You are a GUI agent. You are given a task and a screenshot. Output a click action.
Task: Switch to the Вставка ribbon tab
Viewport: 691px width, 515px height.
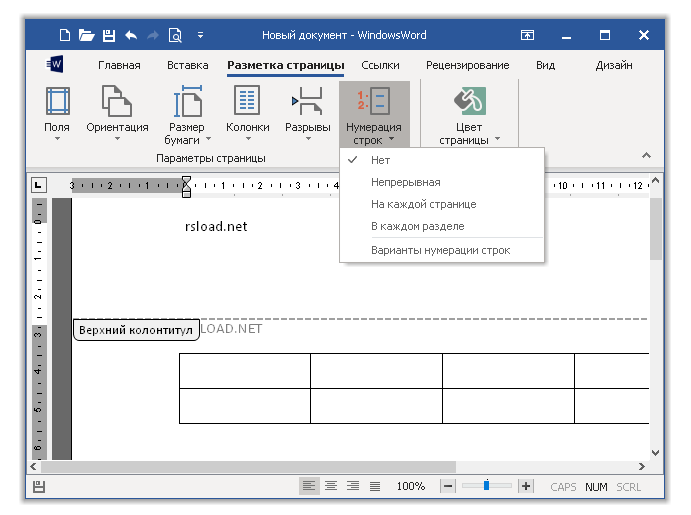coord(188,66)
